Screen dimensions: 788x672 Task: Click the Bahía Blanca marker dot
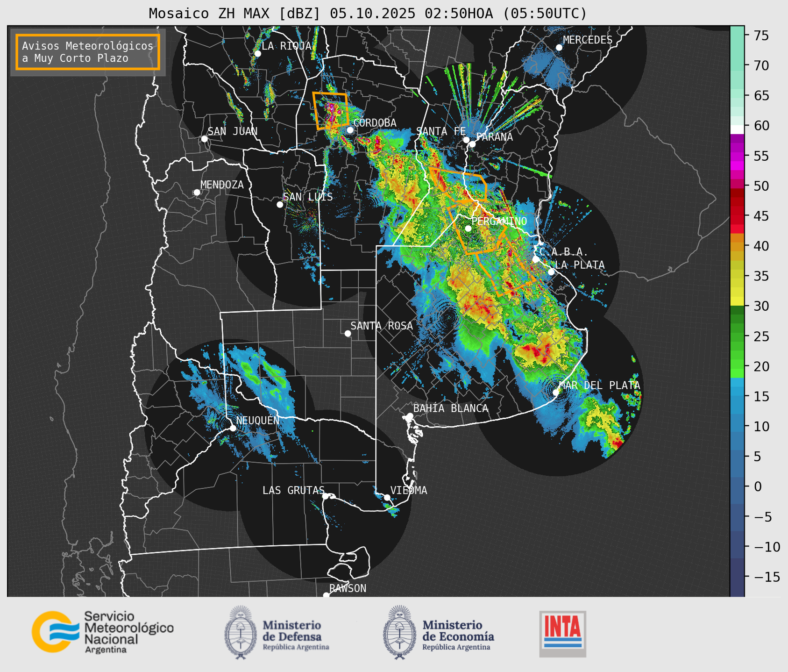coord(410,416)
